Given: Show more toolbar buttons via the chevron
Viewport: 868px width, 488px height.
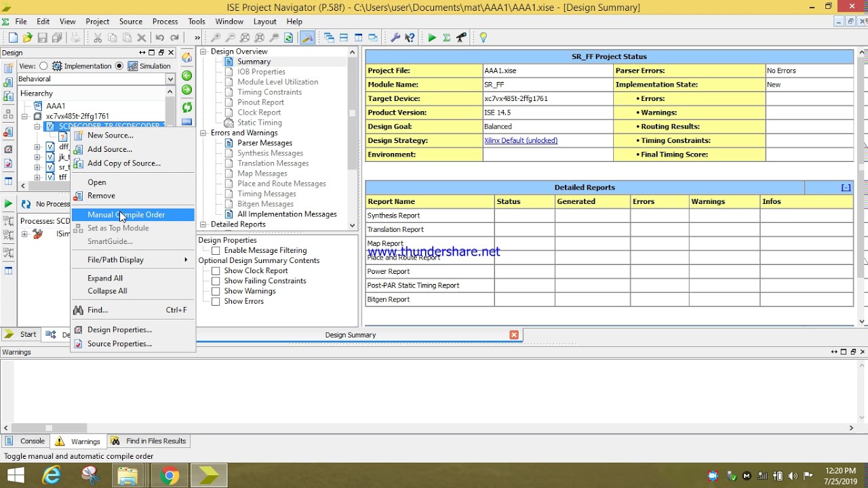Looking at the screenshot, I should pyautogui.click(x=197, y=38).
